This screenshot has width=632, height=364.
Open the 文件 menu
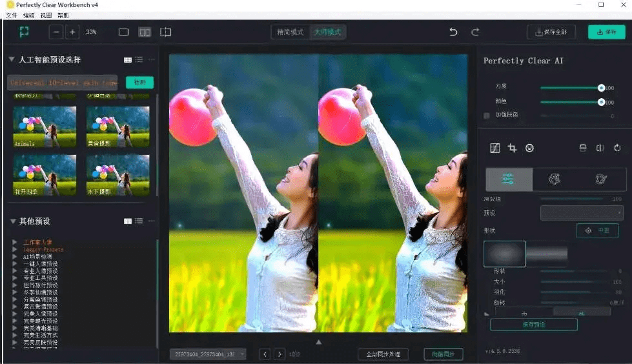pos(12,15)
